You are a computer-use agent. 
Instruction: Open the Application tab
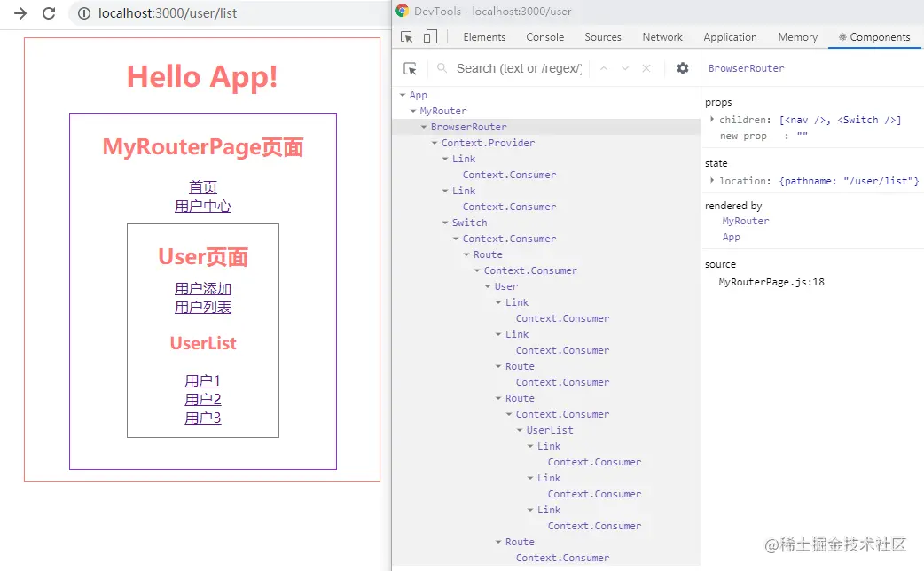730,37
